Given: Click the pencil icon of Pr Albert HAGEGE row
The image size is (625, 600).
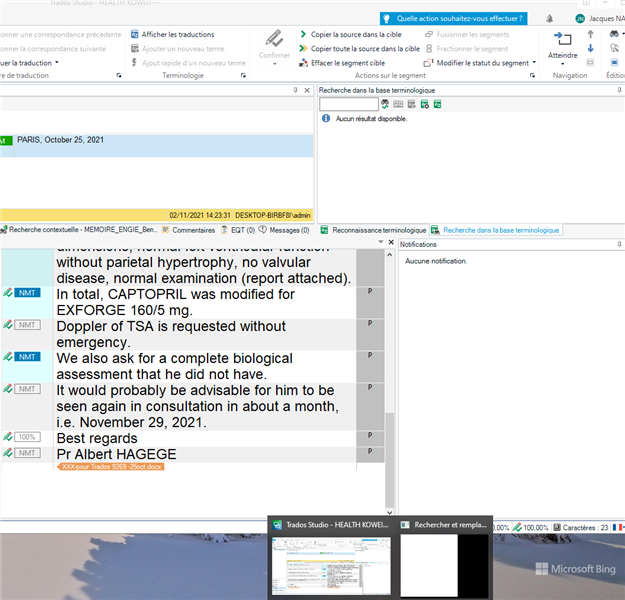Looking at the screenshot, I should [8, 453].
